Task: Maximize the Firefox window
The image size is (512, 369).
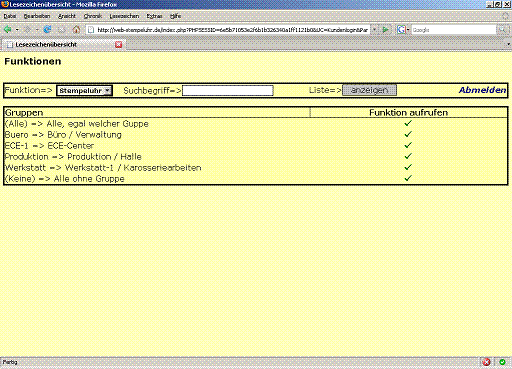Action: point(498,5)
